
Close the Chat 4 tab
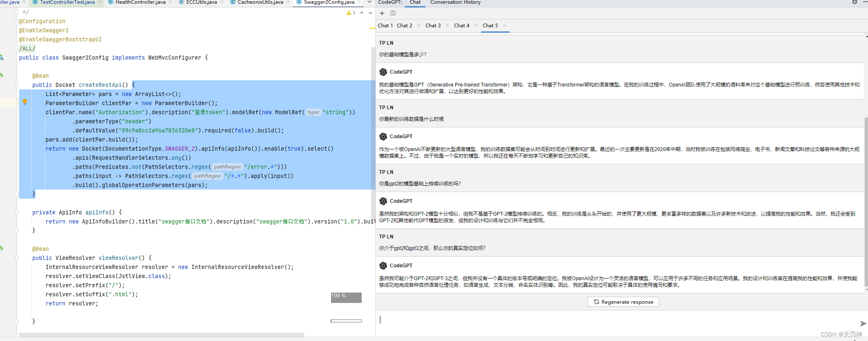tap(476, 25)
